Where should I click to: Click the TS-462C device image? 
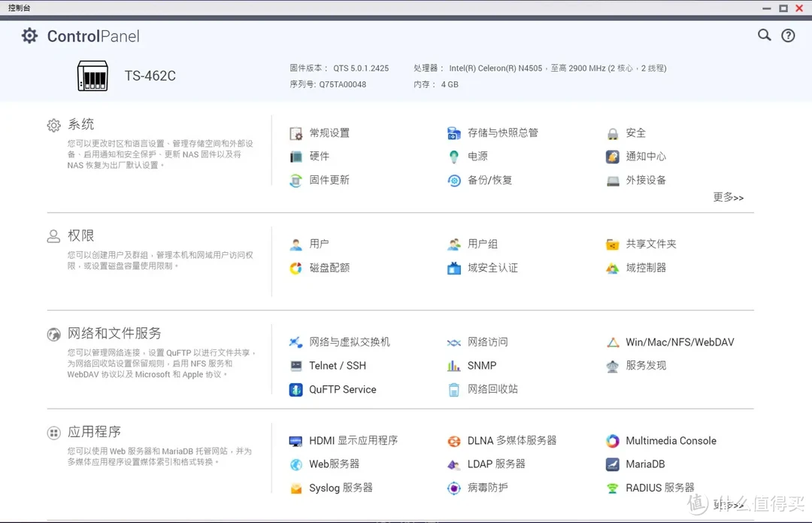point(92,75)
